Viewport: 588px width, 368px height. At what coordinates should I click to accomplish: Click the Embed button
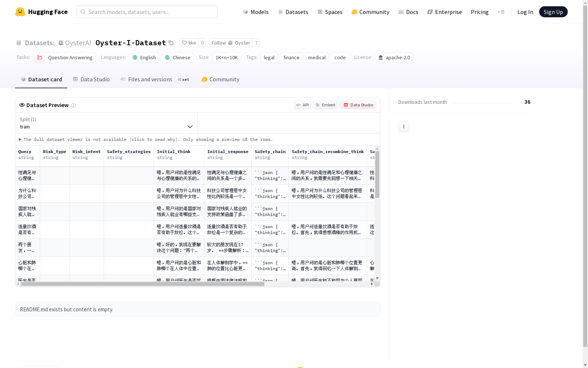pyautogui.click(x=325, y=105)
